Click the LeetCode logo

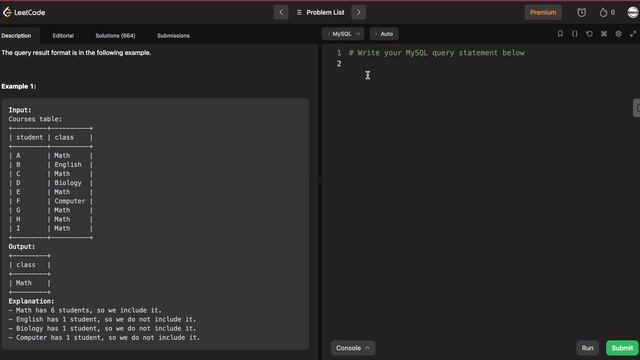click(x=24, y=12)
